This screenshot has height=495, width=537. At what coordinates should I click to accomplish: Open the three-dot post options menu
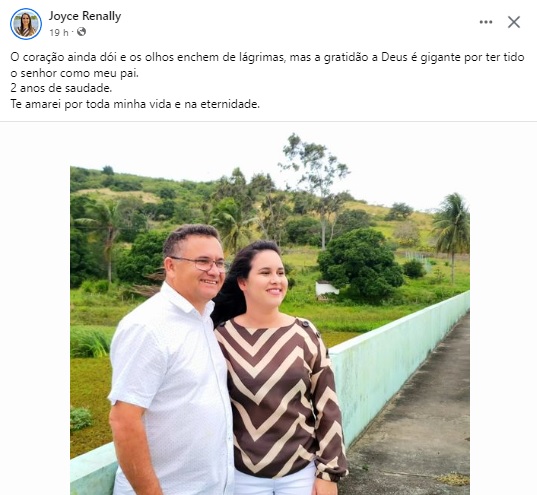[x=486, y=22]
